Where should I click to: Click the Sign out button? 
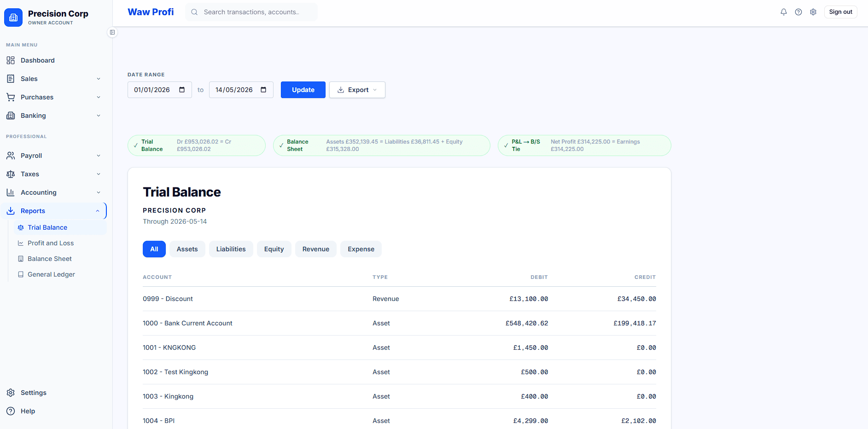(x=840, y=12)
